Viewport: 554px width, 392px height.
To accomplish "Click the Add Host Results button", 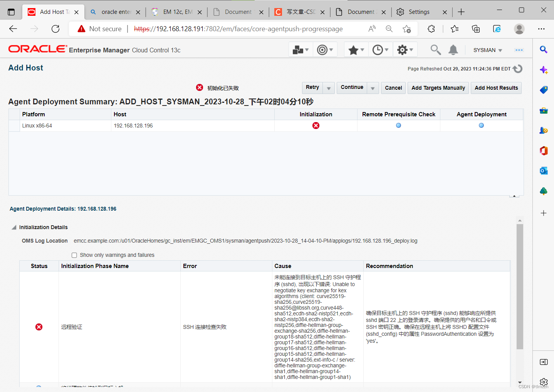I will [496, 88].
